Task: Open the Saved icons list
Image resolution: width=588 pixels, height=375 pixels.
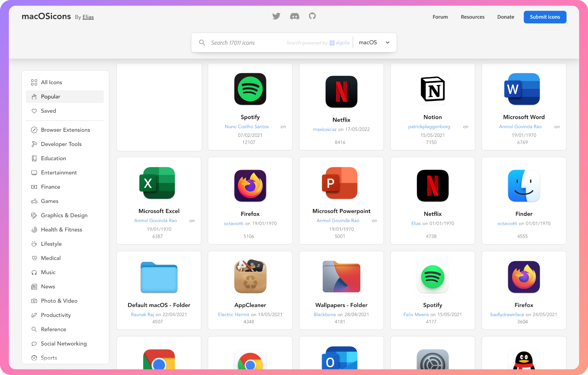Action: click(x=64, y=111)
